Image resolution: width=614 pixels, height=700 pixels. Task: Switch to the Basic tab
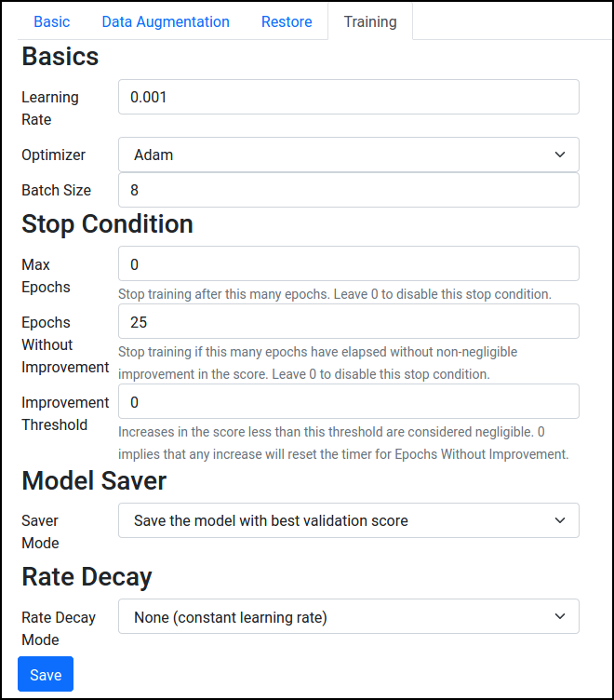pos(52,21)
